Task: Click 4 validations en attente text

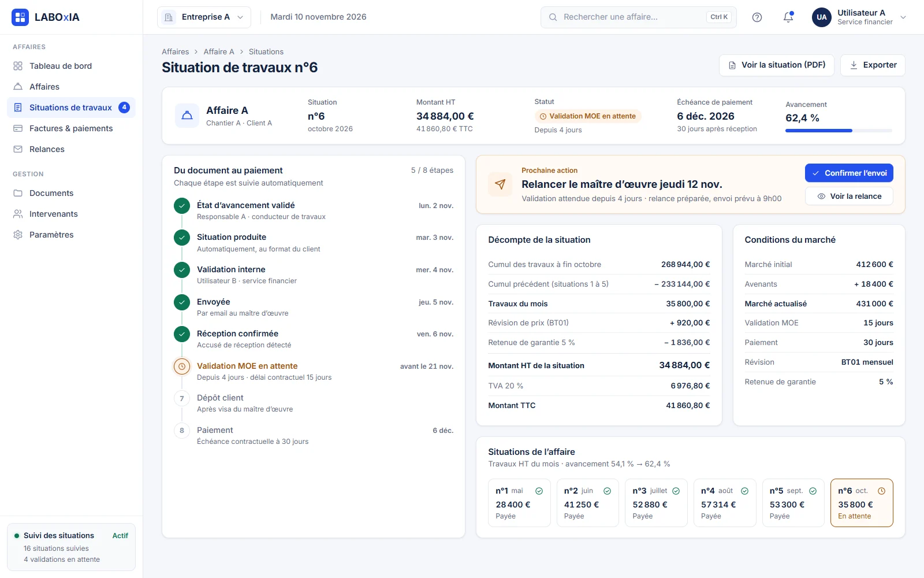Action: [62, 560]
